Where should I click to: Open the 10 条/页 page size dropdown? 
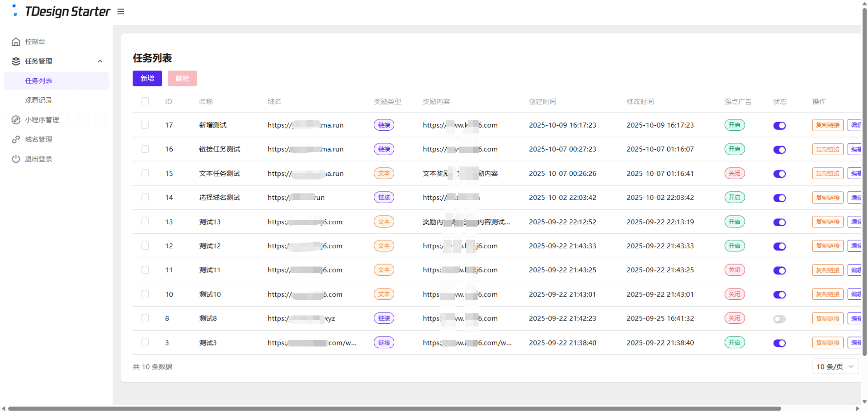835,367
